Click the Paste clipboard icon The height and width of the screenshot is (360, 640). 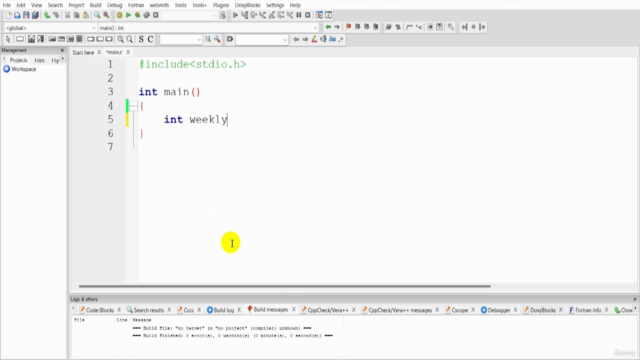click(x=85, y=15)
